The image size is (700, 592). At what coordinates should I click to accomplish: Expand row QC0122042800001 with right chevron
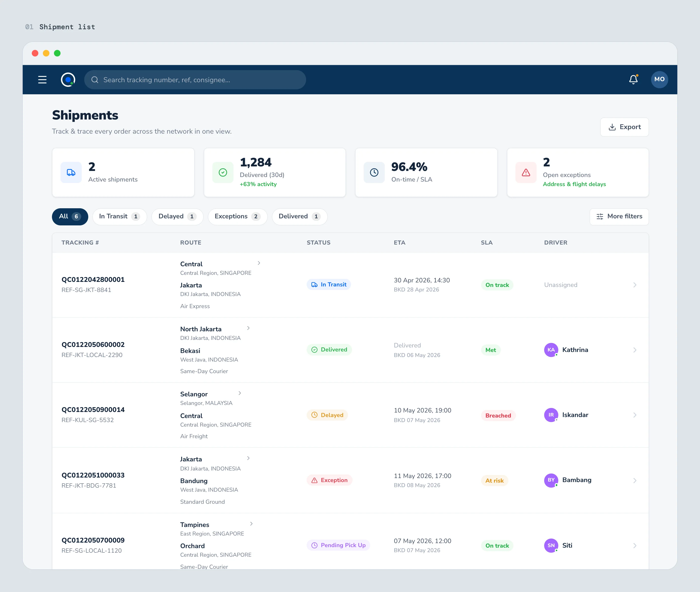click(x=634, y=285)
